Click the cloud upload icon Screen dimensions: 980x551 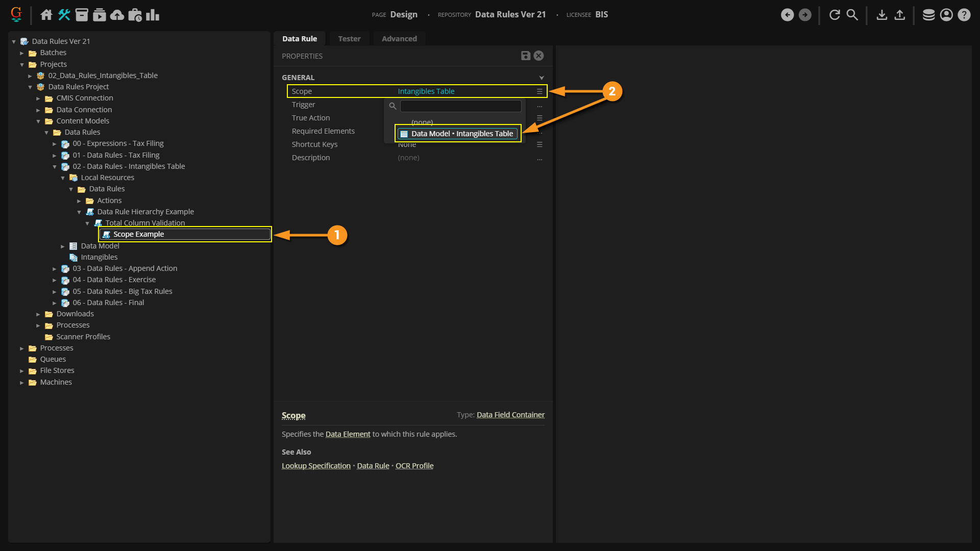tap(117, 15)
